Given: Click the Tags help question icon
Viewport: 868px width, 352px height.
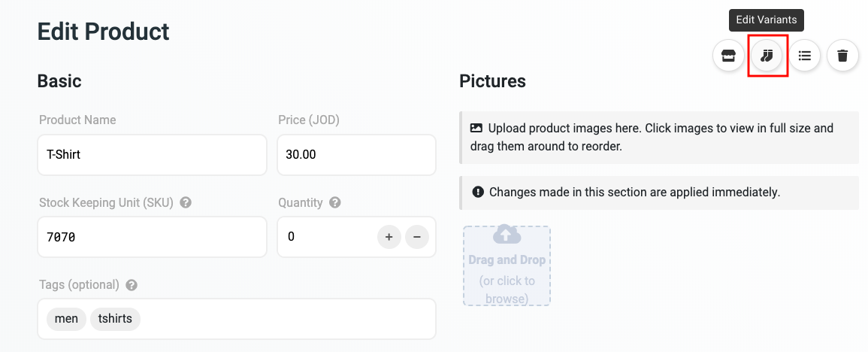Looking at the screenshot, I should click(132, 285).
